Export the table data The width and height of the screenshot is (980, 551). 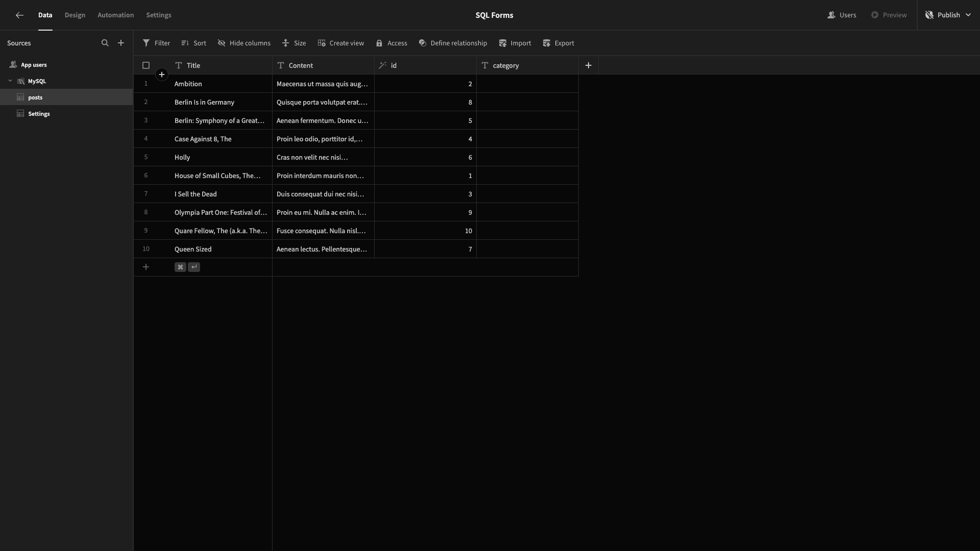click(558, 43)
